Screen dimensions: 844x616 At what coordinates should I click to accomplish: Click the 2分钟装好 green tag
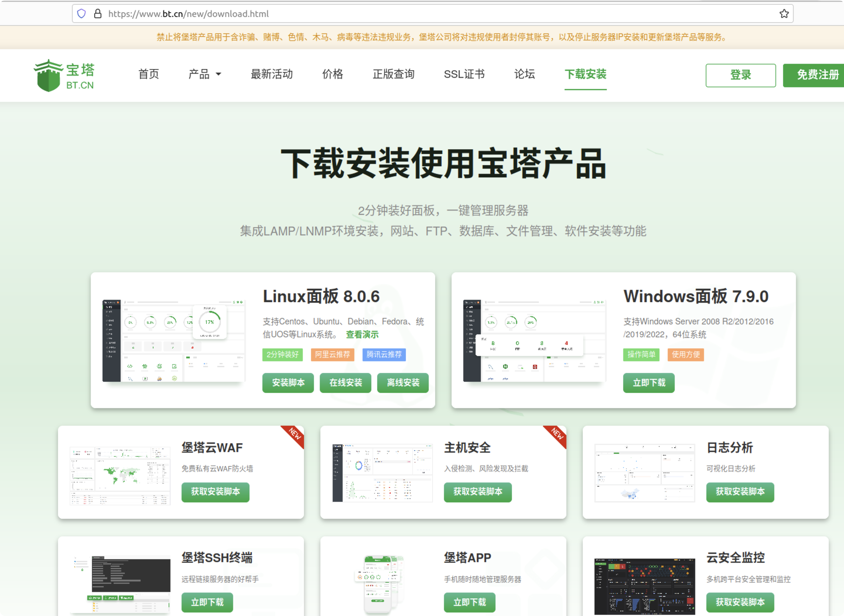click(x=282, y=354)
